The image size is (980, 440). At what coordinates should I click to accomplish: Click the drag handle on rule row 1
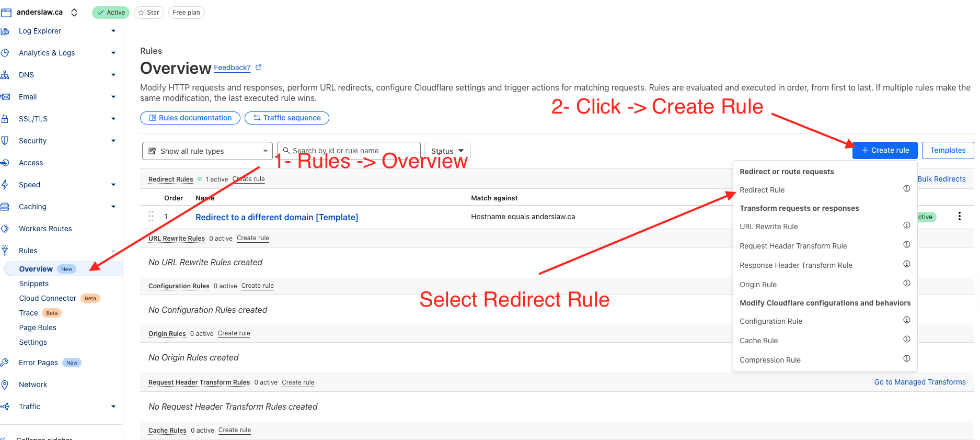pos(151,217)
